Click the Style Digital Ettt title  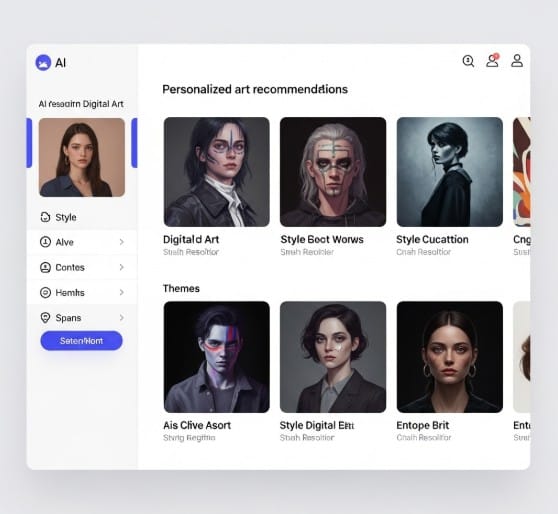click(x=317, y=425)
